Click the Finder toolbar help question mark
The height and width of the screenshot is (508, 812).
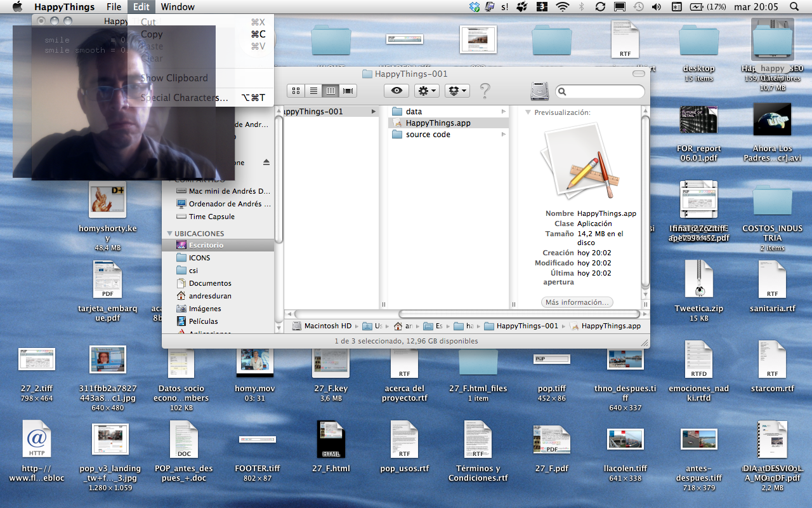click(x=485, y=91)
